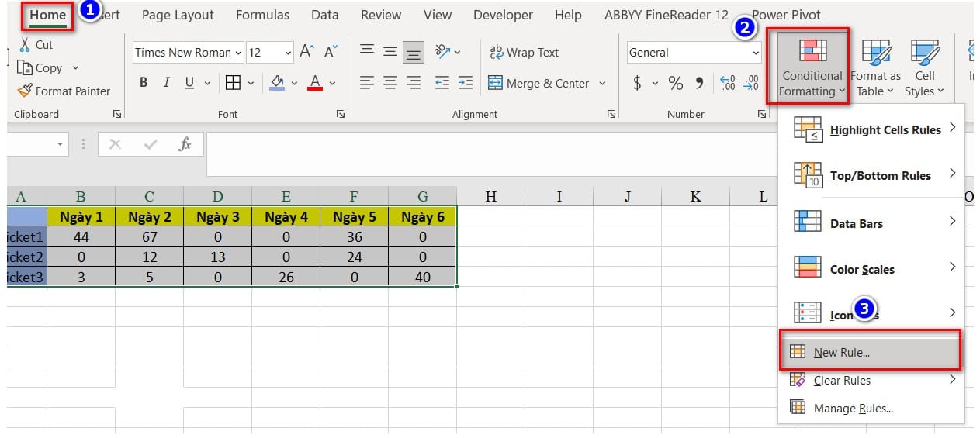Screen dimensions: 980x438
Task: Click the Orientation text angle icon
Action: (x=442, y=52)
